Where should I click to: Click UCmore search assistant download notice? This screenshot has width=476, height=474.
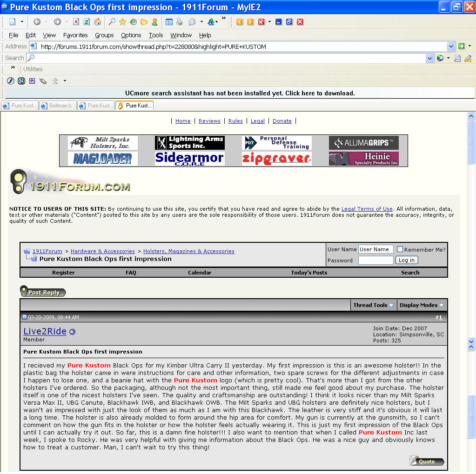pos(240,93)
